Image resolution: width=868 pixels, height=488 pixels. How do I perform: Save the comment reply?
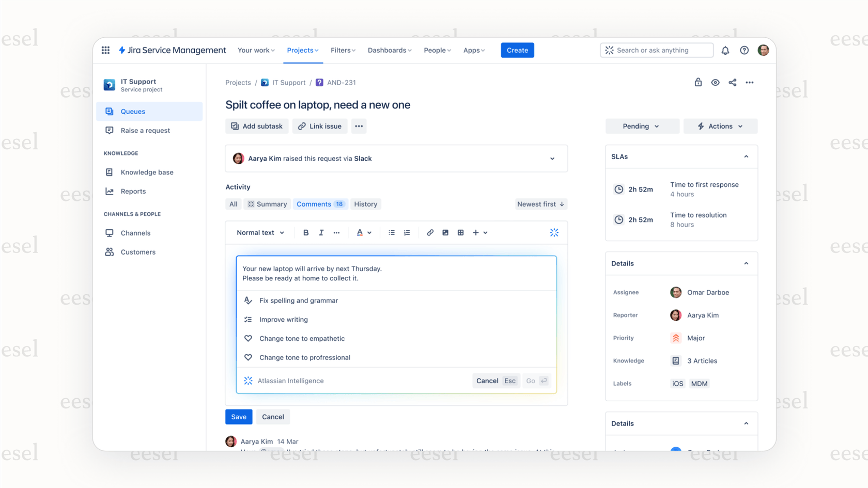point(239,417)
